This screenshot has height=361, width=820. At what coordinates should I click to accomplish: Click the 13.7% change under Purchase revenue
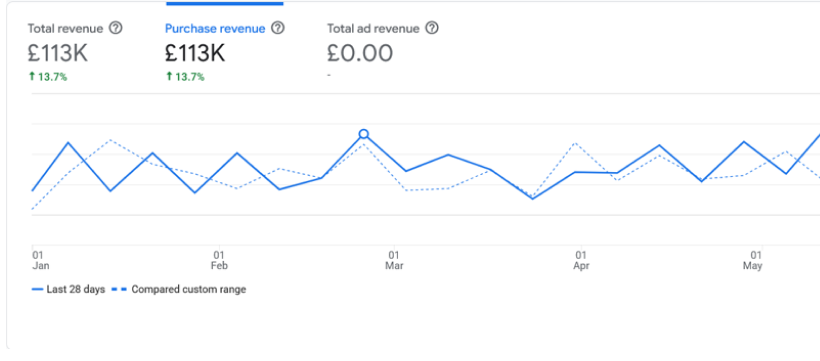click(185, 77)
